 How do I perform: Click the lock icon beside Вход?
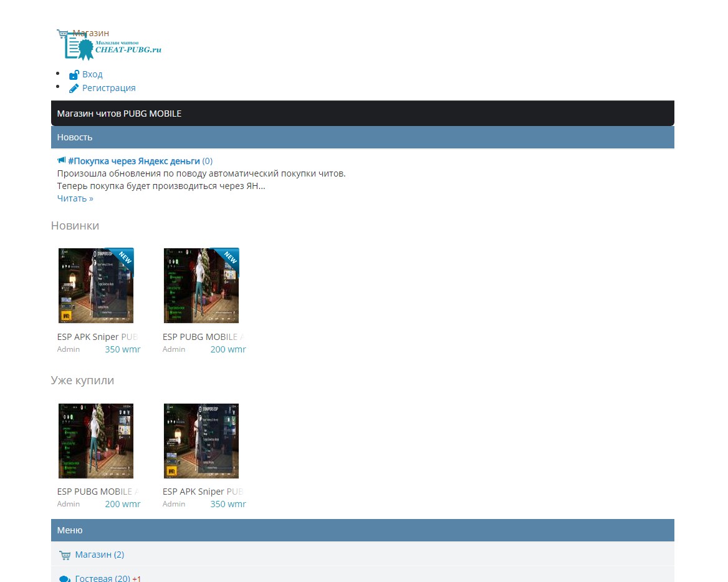74,75
